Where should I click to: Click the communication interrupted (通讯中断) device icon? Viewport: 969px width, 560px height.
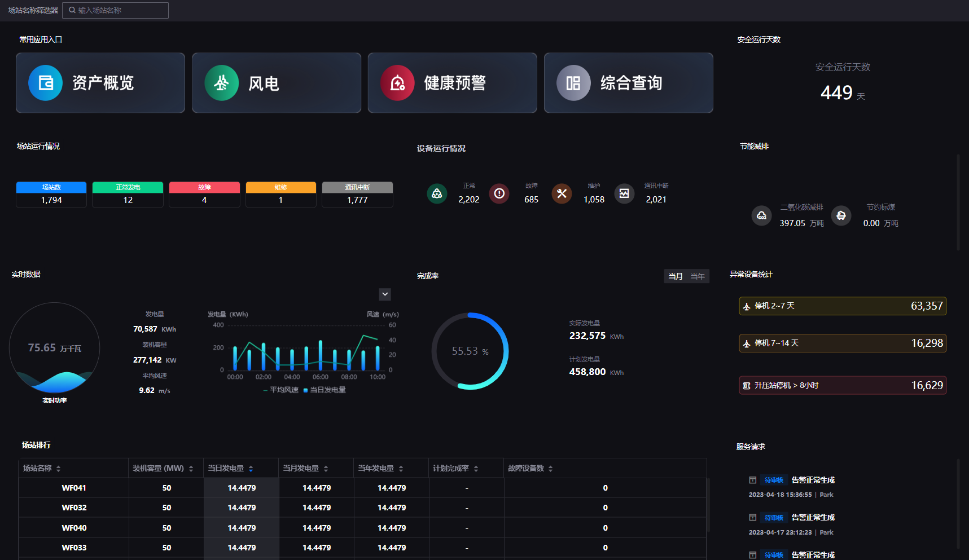pos(624,193)
